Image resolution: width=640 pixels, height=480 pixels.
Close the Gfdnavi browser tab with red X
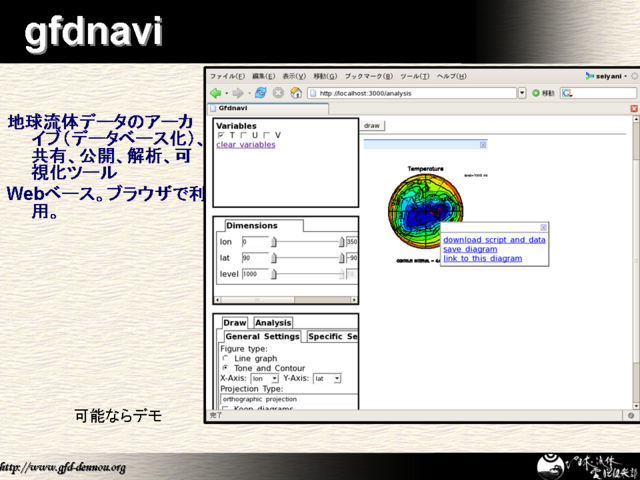click(x=634, y=109)
